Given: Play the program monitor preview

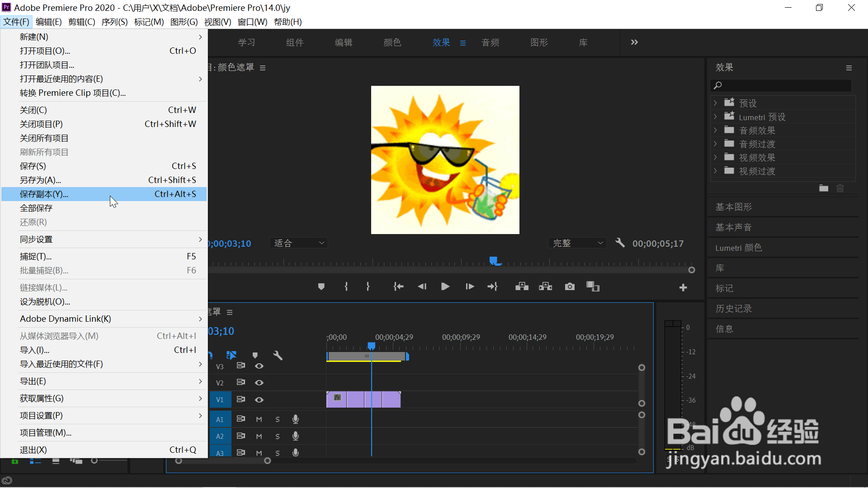Looking at the screenshot, I should tap(445, 286).
